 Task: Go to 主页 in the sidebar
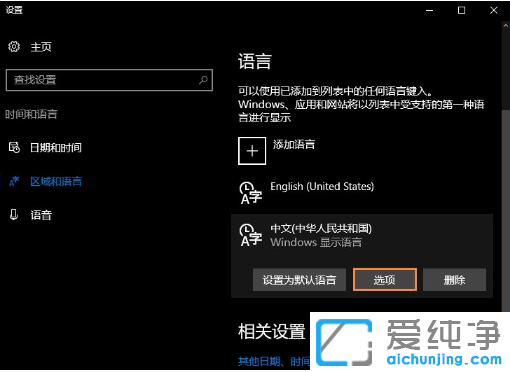click(41, 47)
